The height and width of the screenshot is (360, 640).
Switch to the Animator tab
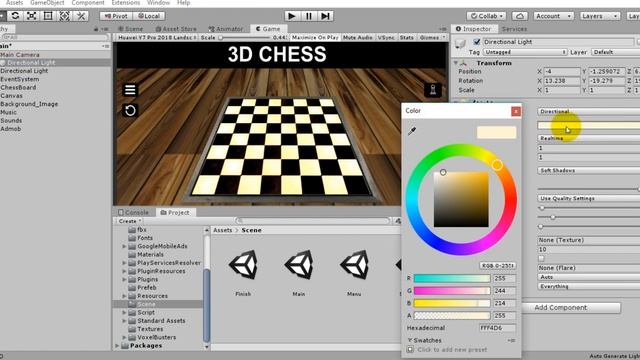click(226, 29)
